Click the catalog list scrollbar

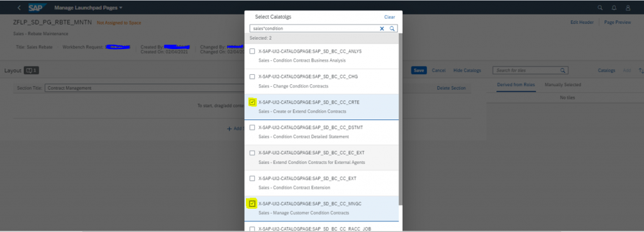(401, 119)
